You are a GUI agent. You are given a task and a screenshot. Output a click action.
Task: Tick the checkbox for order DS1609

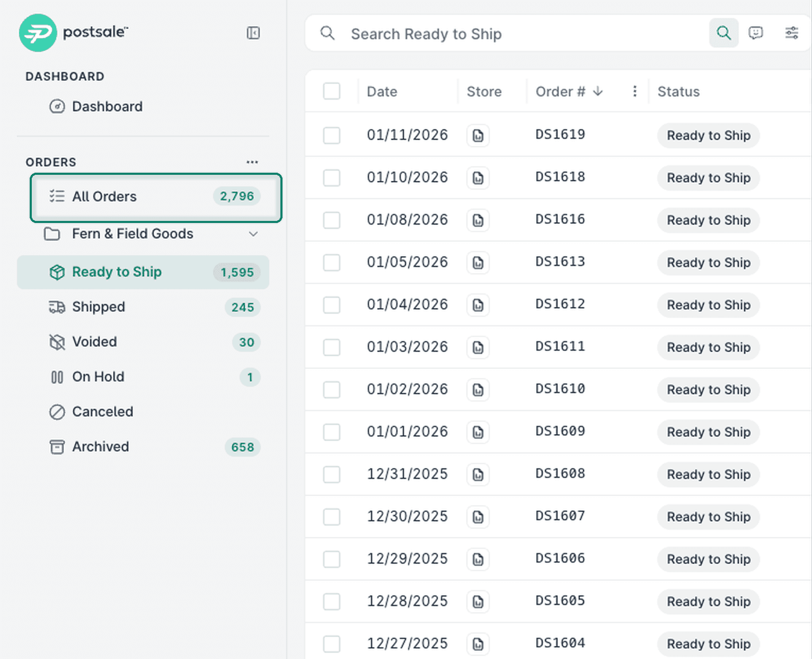coord(332,432)
